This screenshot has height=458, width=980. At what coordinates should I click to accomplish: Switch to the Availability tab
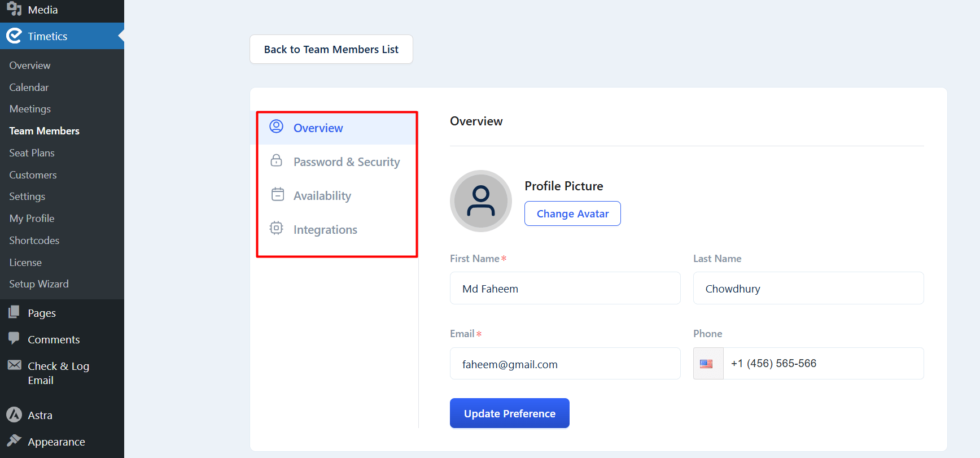point(322,196)
